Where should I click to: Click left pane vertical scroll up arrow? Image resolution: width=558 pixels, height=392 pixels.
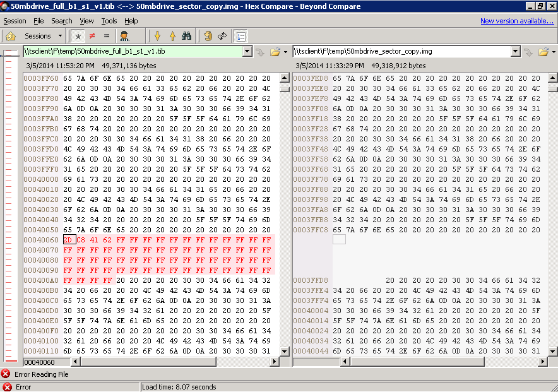tap(285, 78)
